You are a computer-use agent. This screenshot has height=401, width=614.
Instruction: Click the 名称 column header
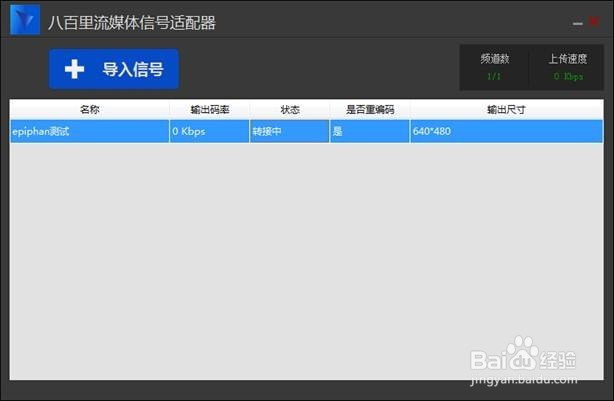point(89,110)
